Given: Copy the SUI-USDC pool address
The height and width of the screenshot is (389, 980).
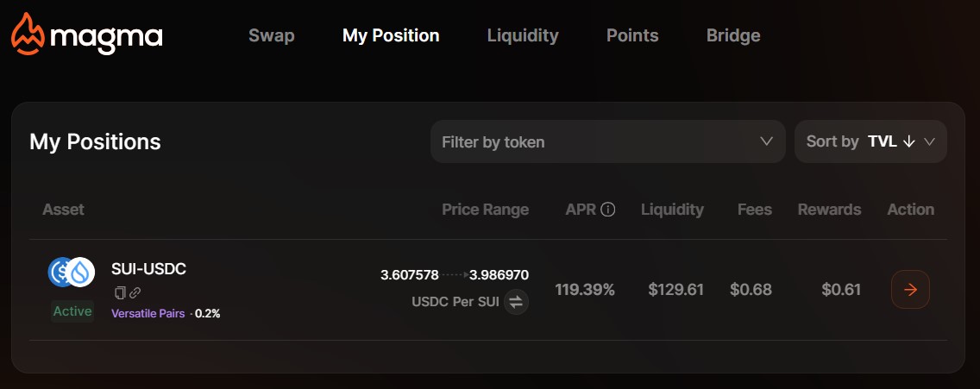Looking at the screenshot, I should (x=121, y=293).
